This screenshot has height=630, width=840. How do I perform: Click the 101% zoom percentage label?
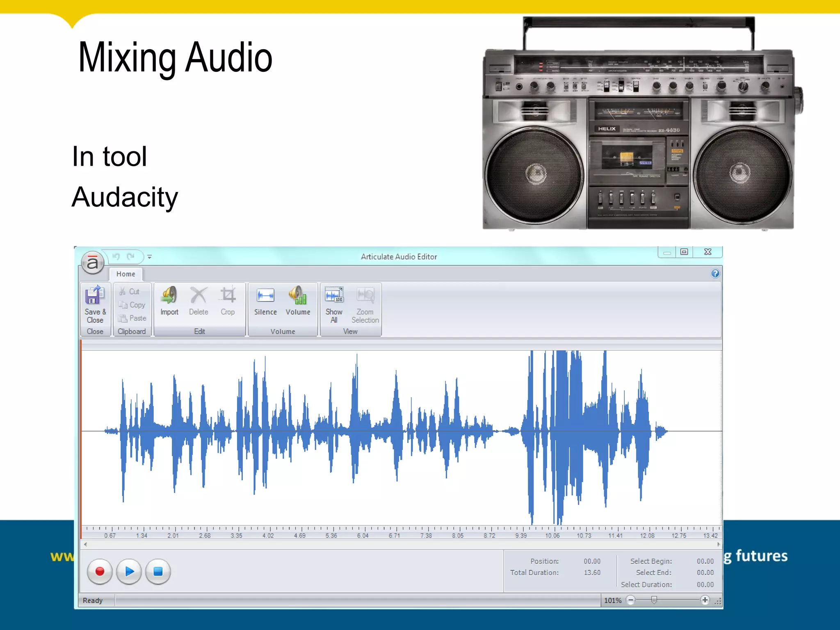(x=613, y=600)
